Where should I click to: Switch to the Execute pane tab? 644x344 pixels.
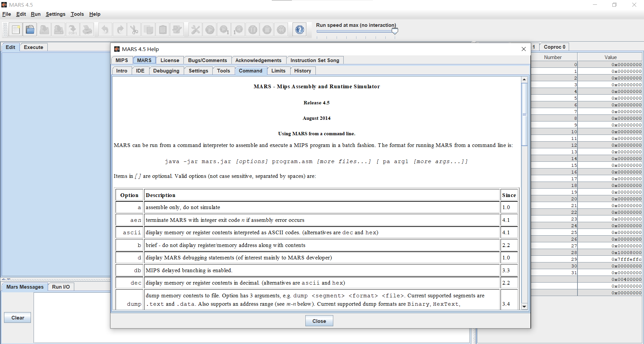point(33,47)
